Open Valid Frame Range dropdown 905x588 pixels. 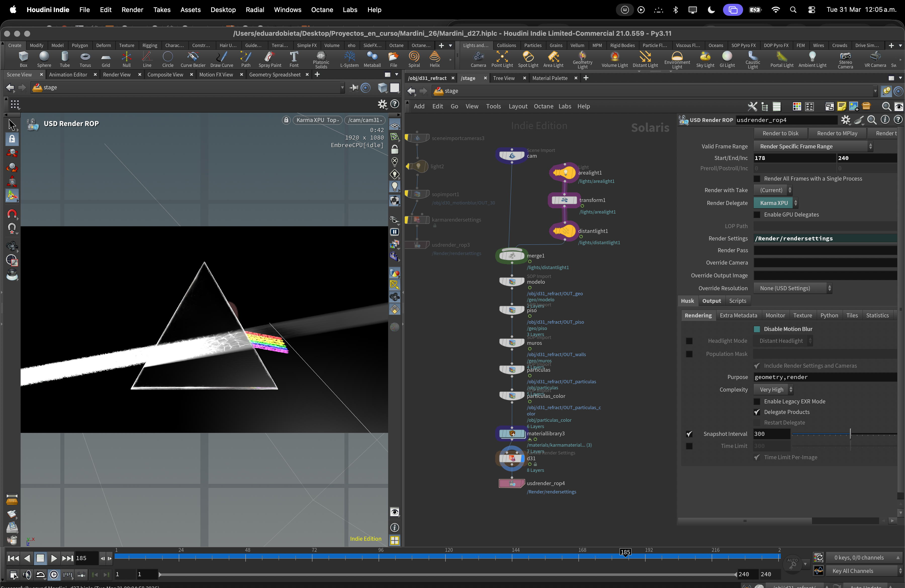(x=813, y=146)
